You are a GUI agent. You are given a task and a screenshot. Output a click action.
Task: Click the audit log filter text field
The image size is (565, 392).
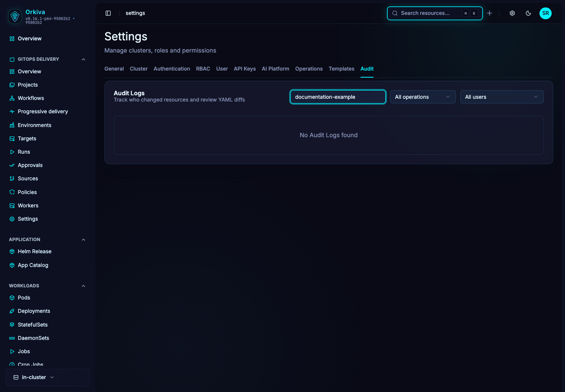(x=338, y=97)
